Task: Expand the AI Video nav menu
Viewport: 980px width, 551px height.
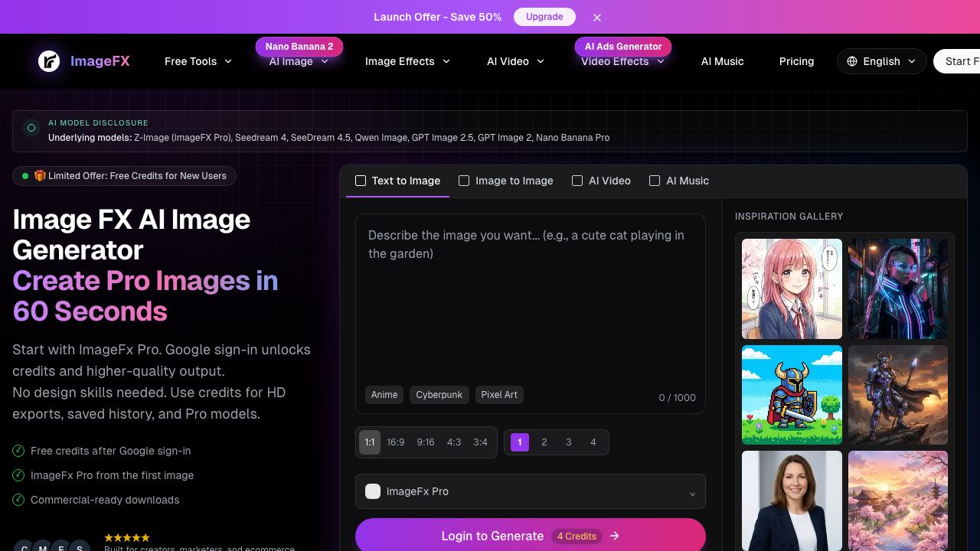Action: point(515,61)
